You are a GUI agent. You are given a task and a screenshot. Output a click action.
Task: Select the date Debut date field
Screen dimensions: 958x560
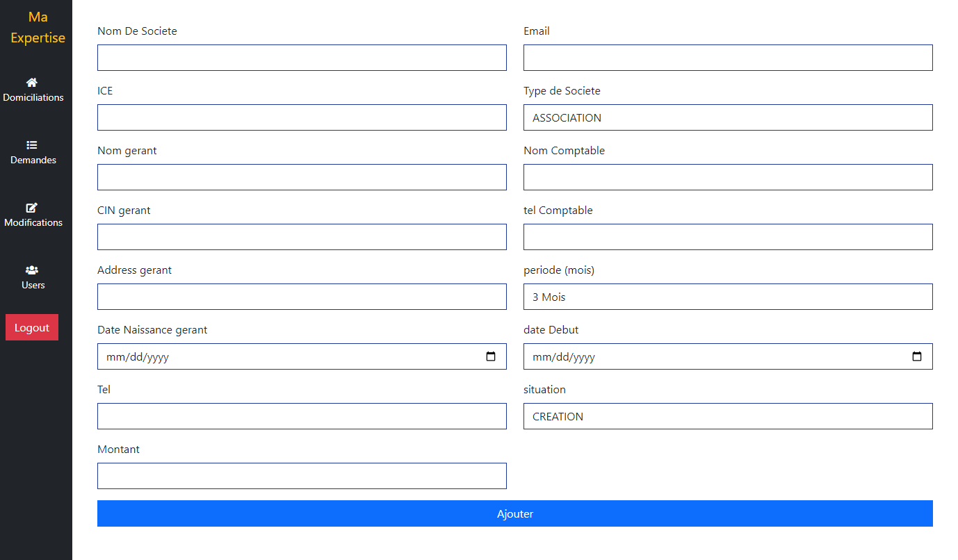(x=728, y=356)
